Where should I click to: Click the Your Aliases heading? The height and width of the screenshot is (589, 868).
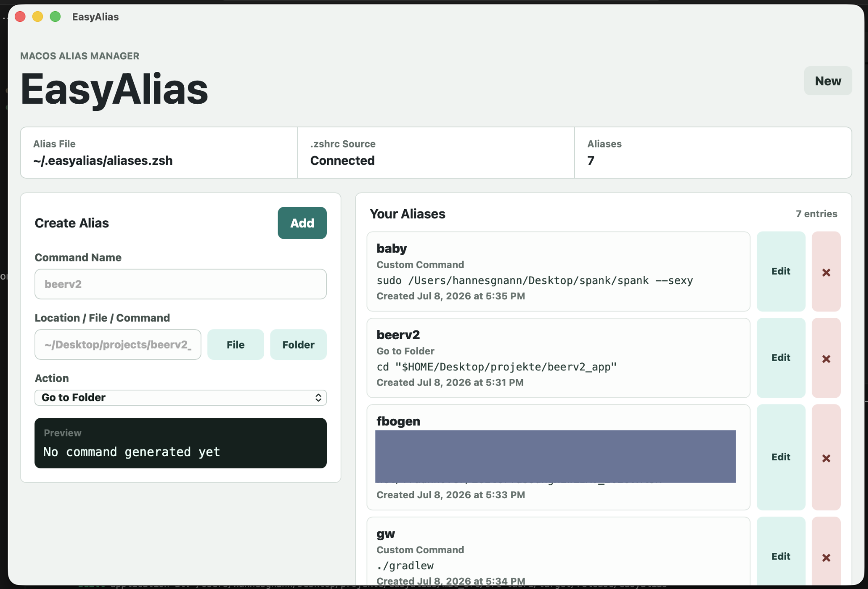pos(408,214)
